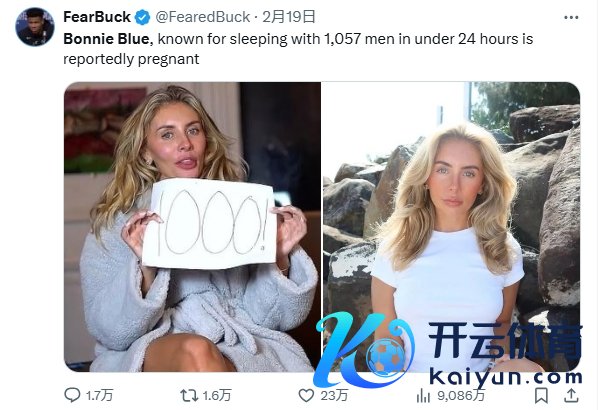Image resolution: width=598 pixels, height=410 pixels.
Task: Open FearBuck display name link
Action: click(97, 17)
